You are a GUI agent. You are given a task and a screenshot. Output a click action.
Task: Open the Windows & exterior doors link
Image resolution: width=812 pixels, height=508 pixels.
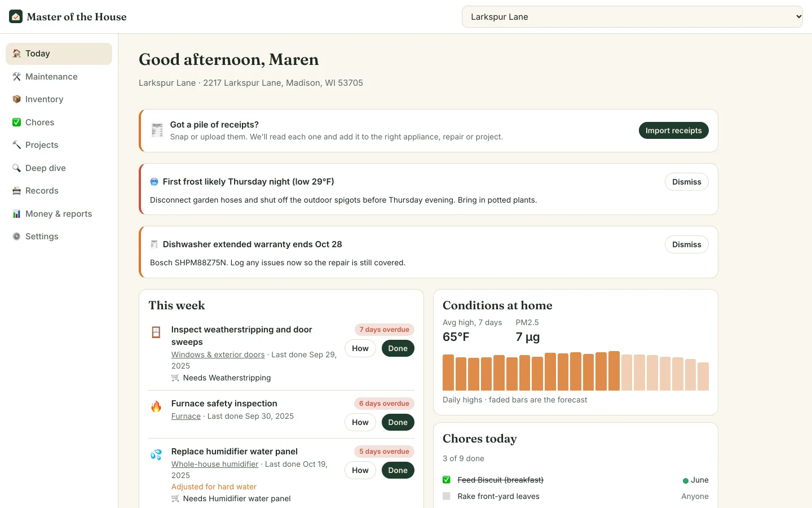[218, 354]
